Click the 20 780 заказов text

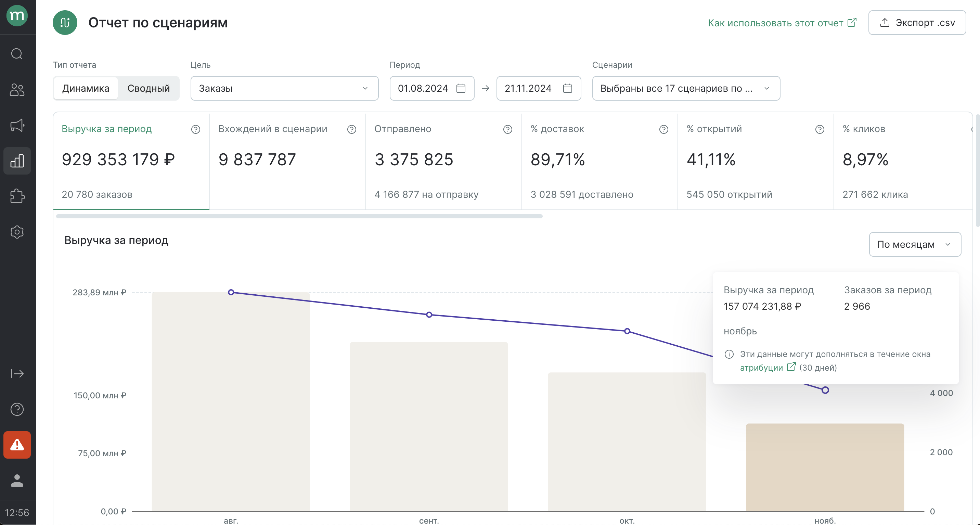[97, 194]
